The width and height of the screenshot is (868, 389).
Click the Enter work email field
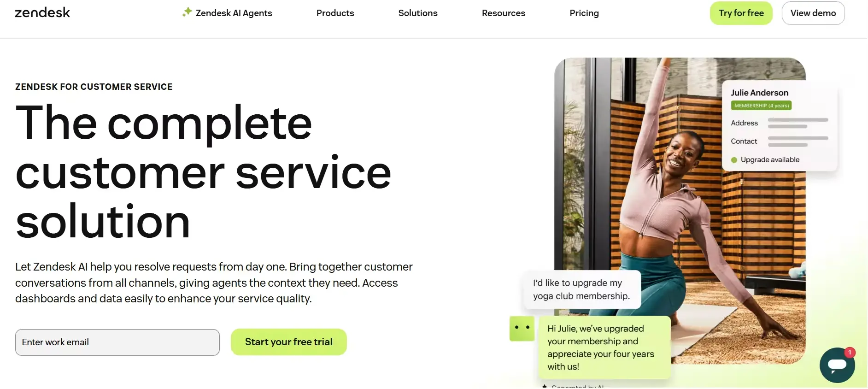pos(117,342)
